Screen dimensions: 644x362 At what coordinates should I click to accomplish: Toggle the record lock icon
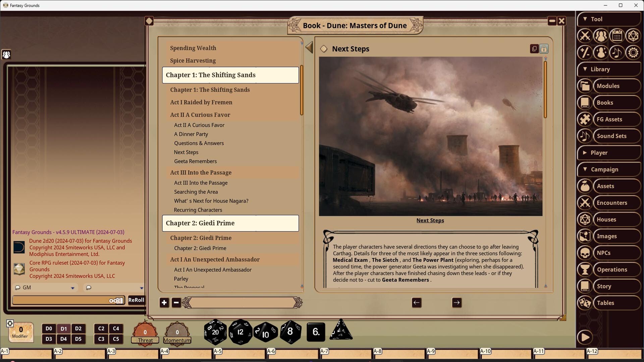544,49
